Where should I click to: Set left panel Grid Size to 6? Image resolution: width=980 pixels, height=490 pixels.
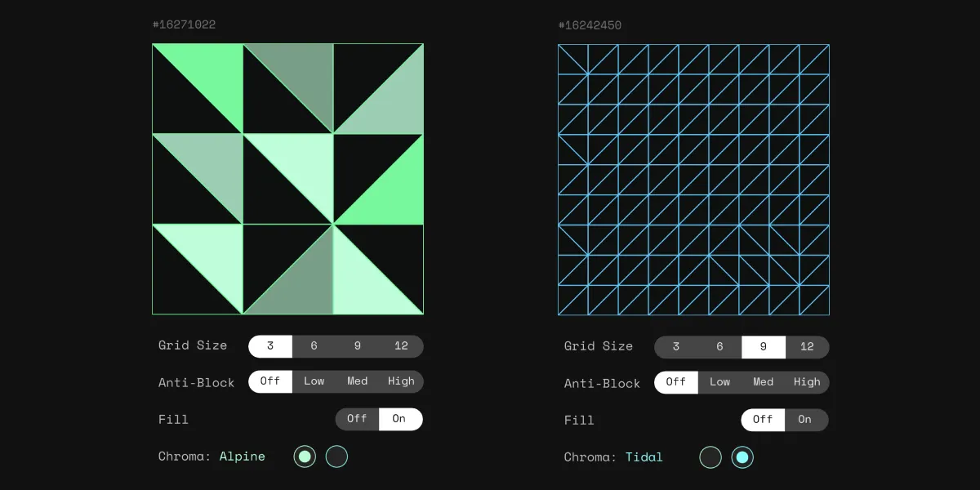pyautogui.click(x=314, y=345)
